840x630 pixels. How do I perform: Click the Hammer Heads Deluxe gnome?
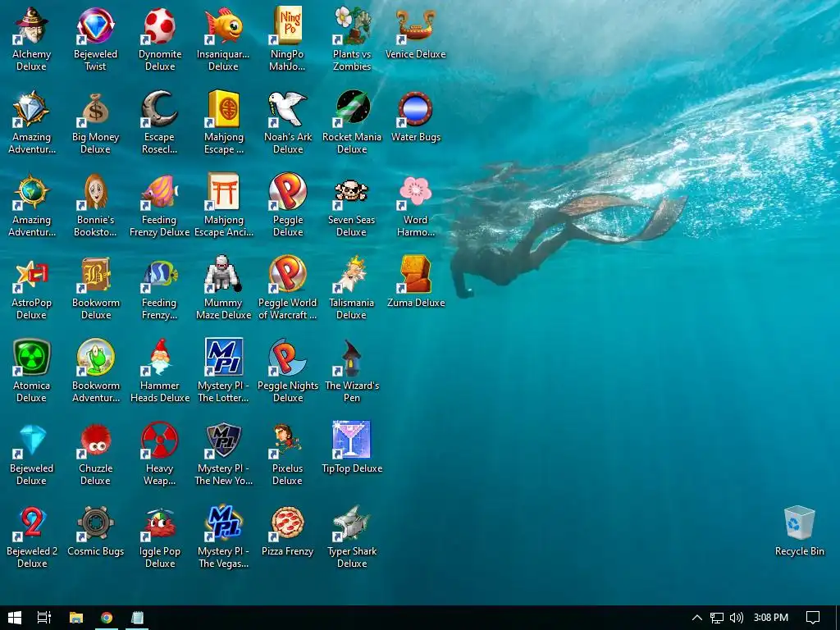click(x=160, y=357)
